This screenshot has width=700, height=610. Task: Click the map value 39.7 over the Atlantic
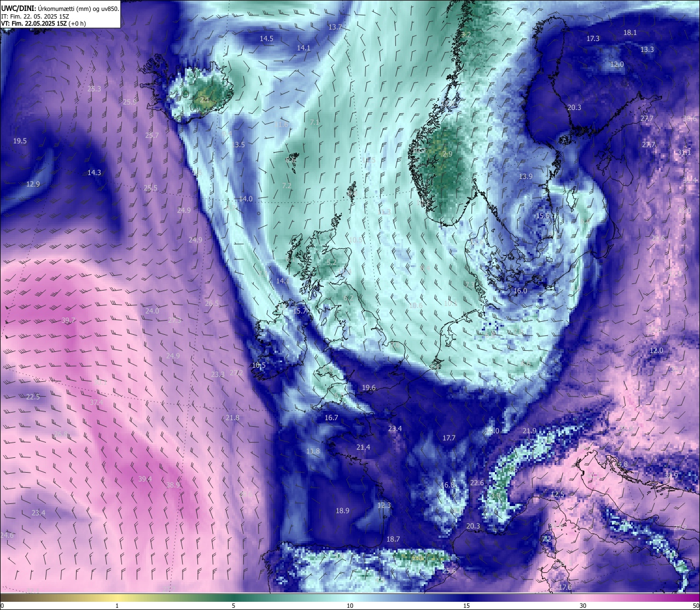[x=68, y=321]
